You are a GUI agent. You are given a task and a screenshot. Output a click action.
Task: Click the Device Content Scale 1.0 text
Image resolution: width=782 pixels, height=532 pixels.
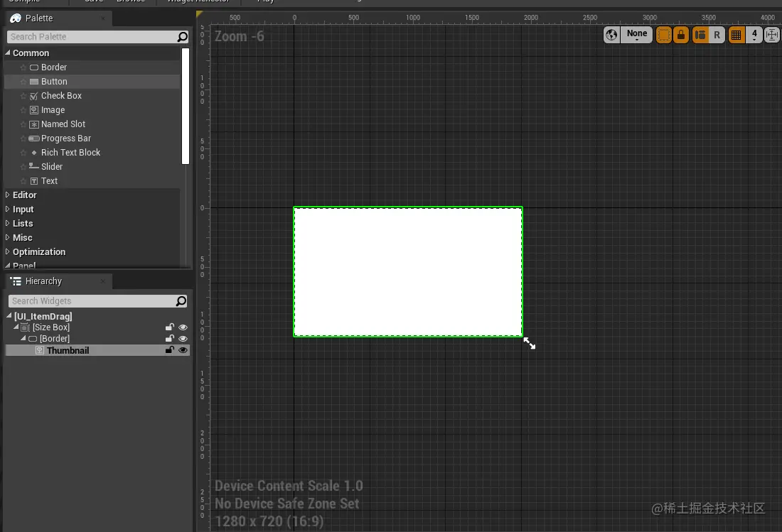(289, 486)
